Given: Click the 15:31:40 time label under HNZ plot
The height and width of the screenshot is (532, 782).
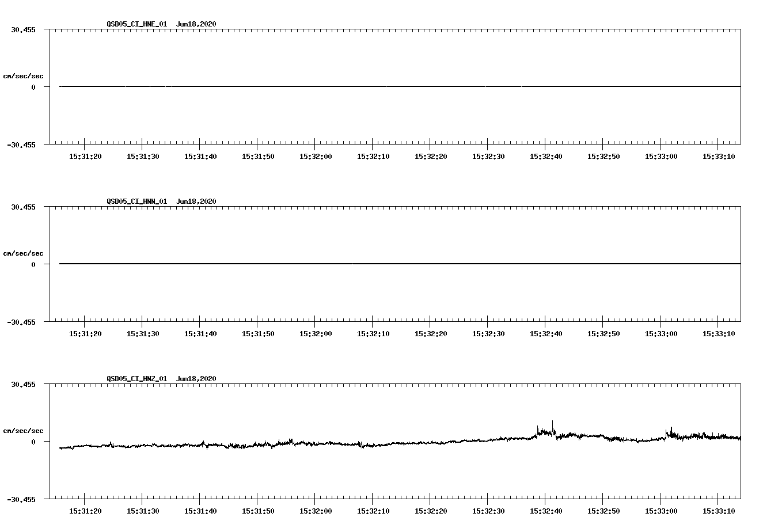Looking at the screenshot, I should coord(200,511).
